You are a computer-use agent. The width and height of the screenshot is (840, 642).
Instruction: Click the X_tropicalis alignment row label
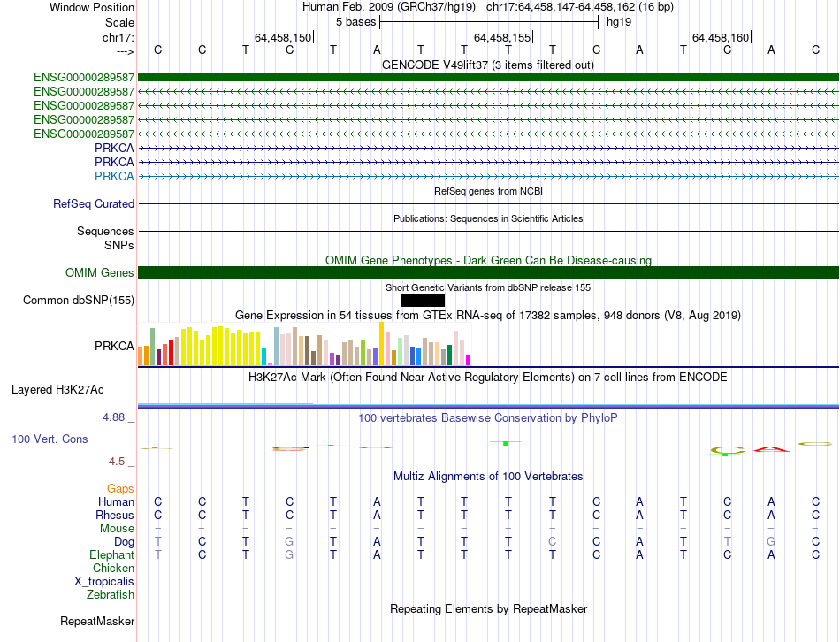[x=104, y=582]
